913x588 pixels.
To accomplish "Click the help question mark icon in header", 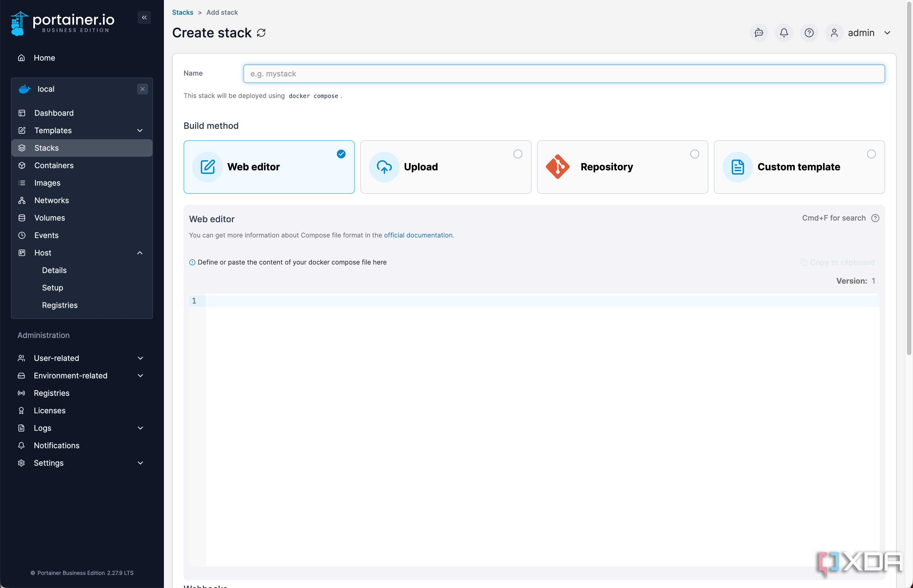I will pos(809,33).
